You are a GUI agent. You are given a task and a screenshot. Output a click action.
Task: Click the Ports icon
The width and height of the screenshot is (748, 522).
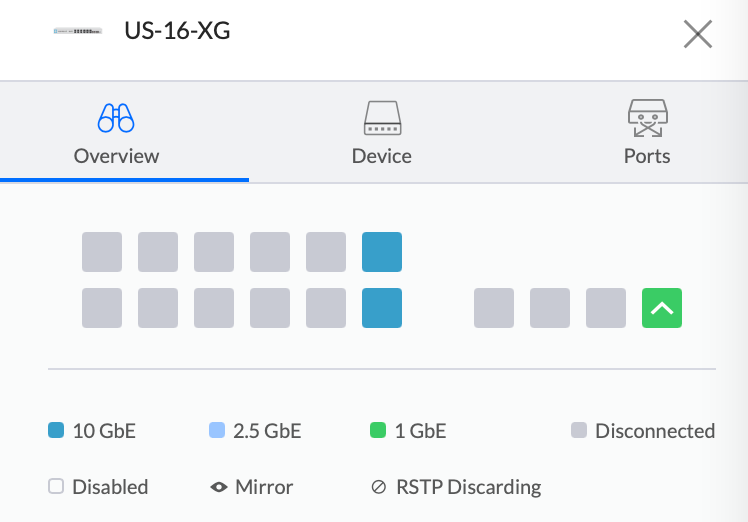(646, 118)
